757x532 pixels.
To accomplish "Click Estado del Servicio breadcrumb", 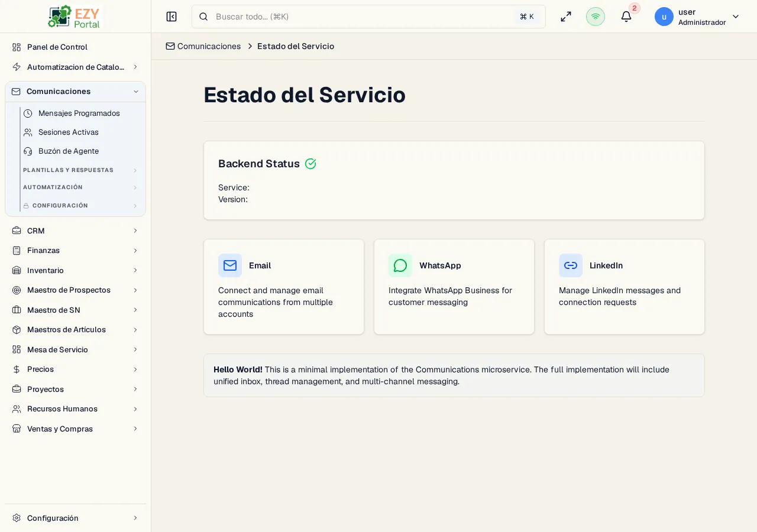I will coord(296,46).
